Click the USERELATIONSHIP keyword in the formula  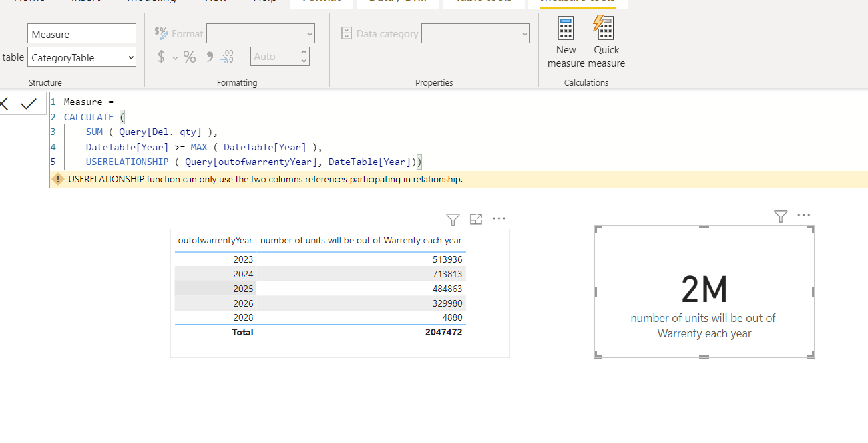pyautogui.click(x=127, y=162)
